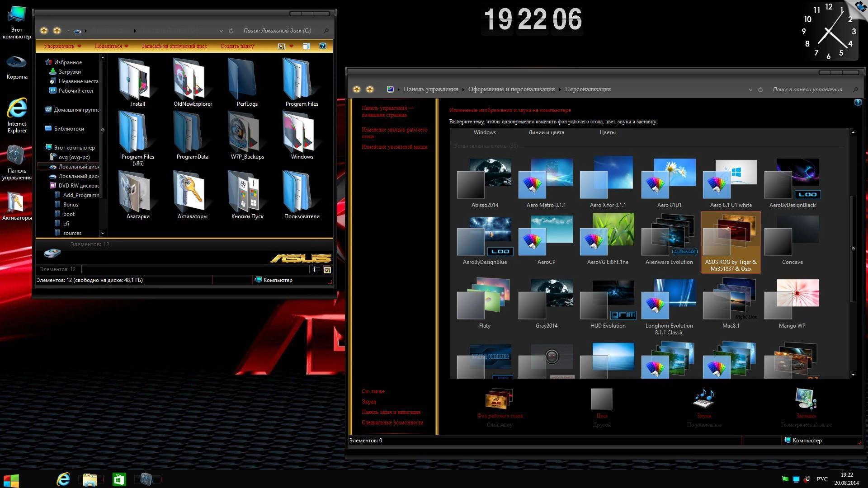The width and height of the screenshot is (868, 488).
Task: Select Загрузки in navigation pane
Action: (70, 72)
